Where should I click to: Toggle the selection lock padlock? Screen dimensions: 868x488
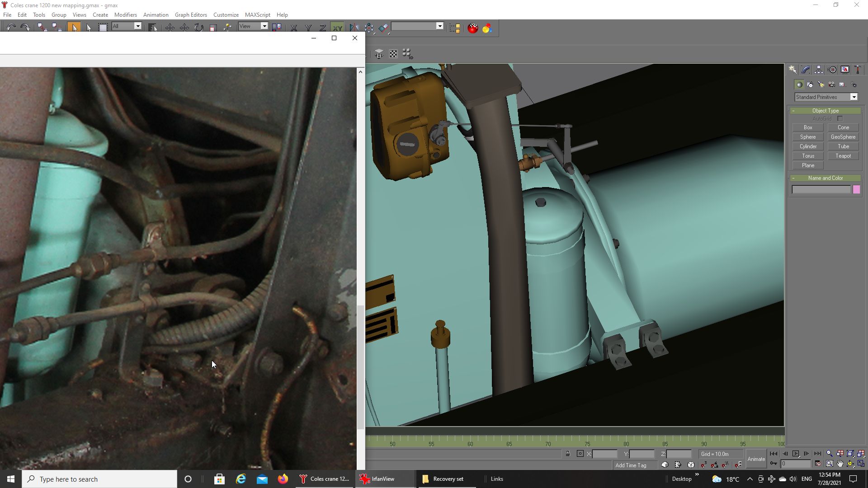(x=568, y=454)
